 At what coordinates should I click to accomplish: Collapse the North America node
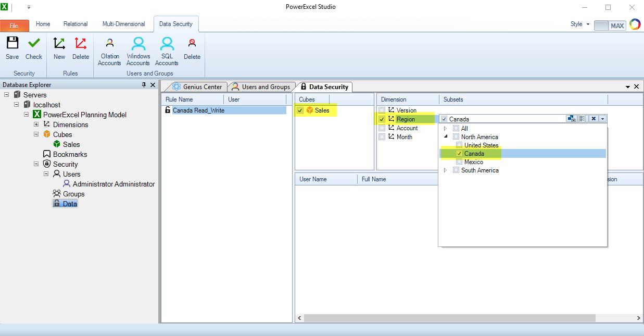point(445,137)
